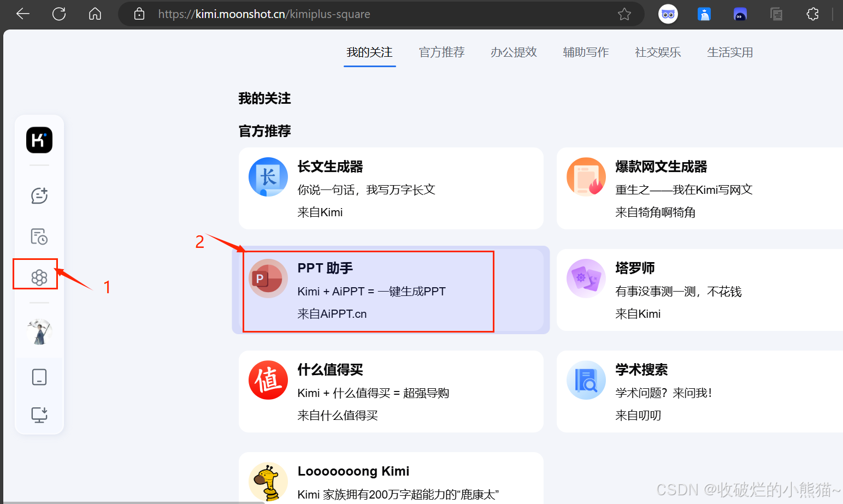
Task: Open desktop download sidebar icon
Action: [39, 415]
